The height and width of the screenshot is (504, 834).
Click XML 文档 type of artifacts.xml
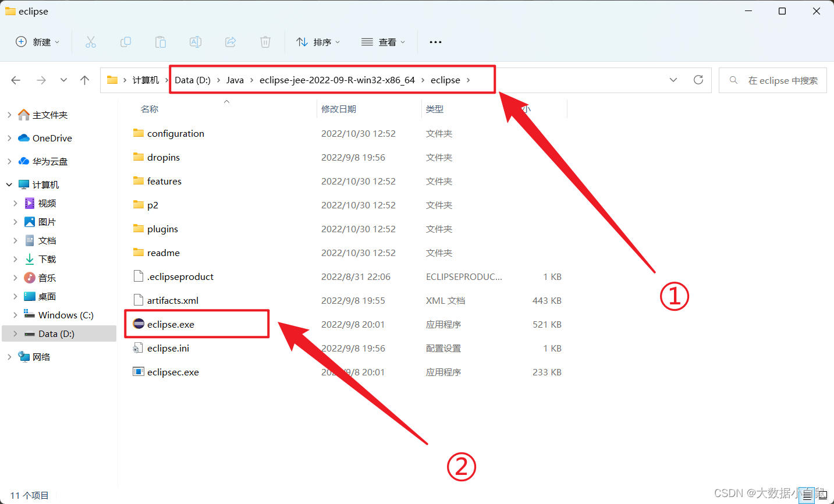point(446,300)
